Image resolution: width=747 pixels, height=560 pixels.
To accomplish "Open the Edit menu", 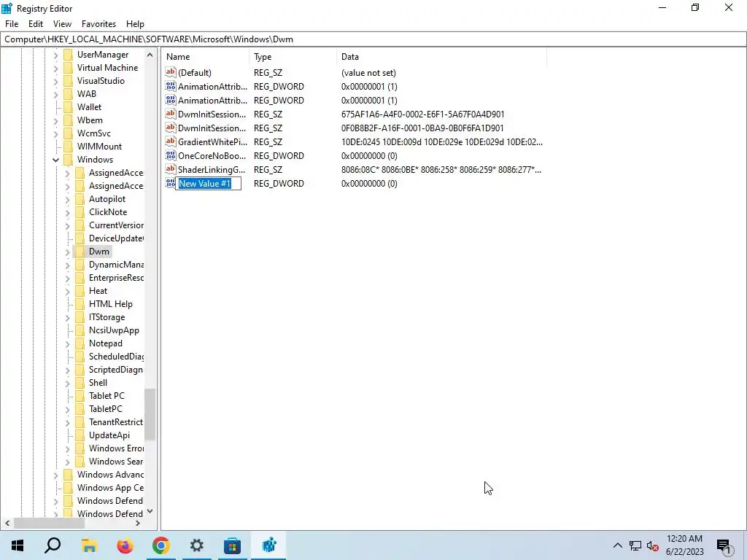I will pyautogui.click(x=36, y=24).
